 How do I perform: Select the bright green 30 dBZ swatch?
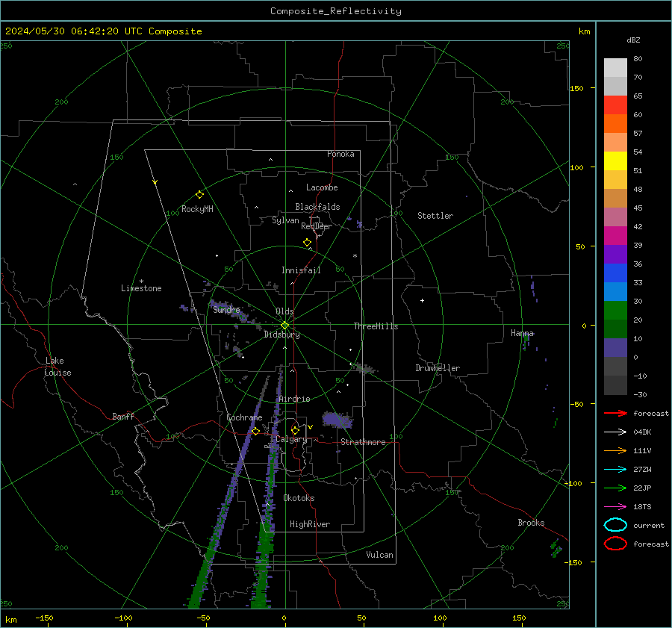[615, 310]
